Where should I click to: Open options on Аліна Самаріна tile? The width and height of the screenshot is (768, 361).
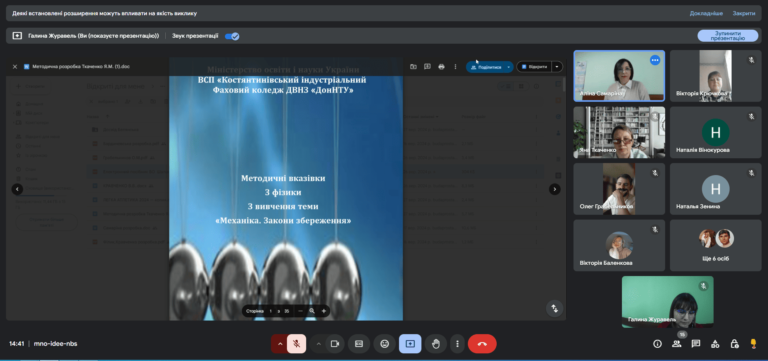click(x=655, y=60)
